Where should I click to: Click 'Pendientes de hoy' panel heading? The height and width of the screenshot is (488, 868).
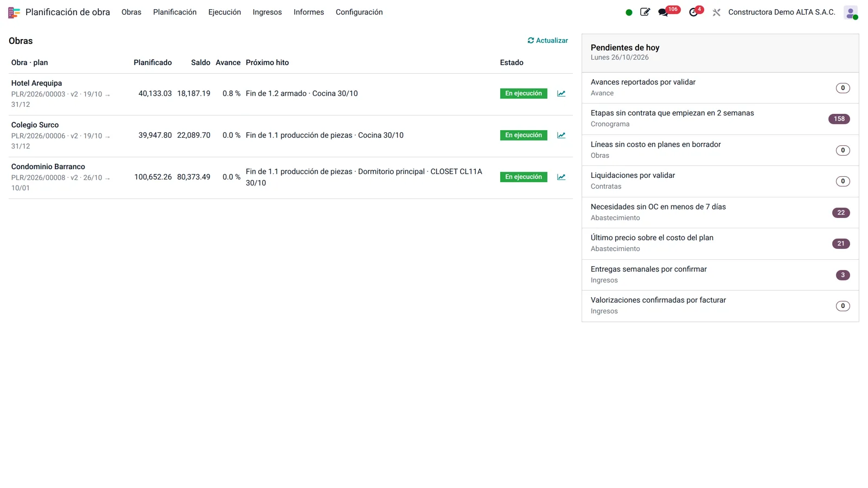[625, 48]
